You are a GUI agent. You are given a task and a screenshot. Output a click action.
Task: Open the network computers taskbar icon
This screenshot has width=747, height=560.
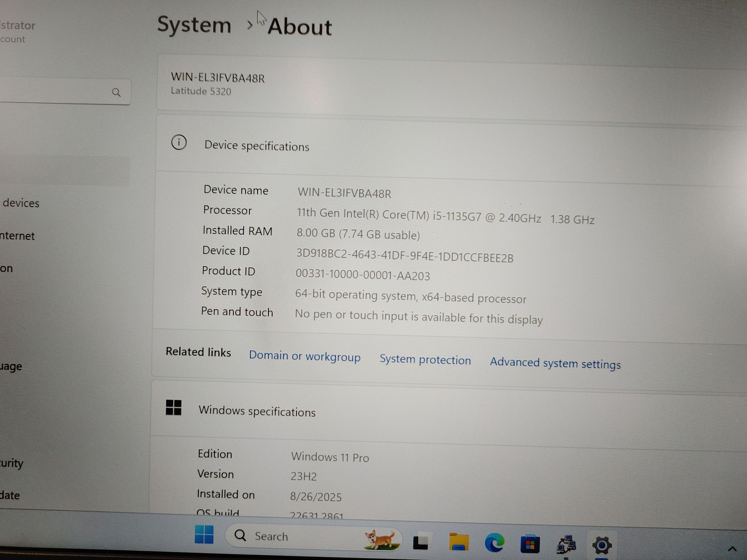[566, 545]
